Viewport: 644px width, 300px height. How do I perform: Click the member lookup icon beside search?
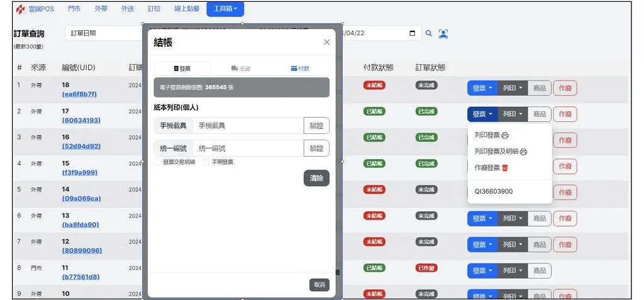click(444, 34)
